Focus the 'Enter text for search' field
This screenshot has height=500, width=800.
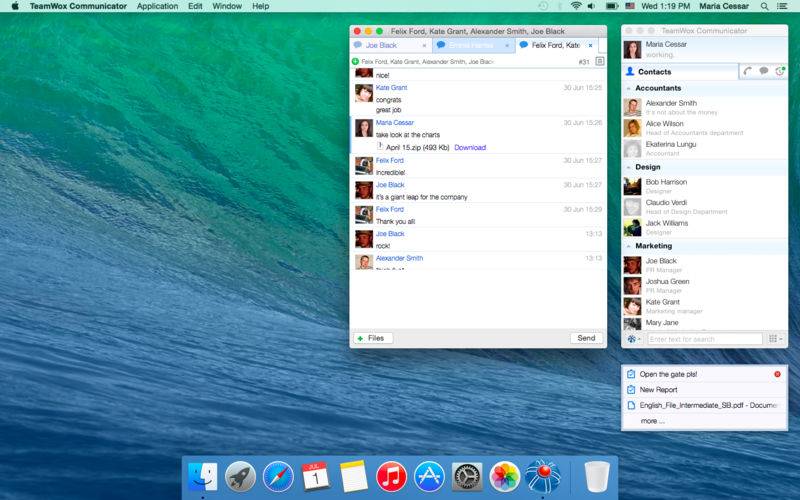pos(705,339)
